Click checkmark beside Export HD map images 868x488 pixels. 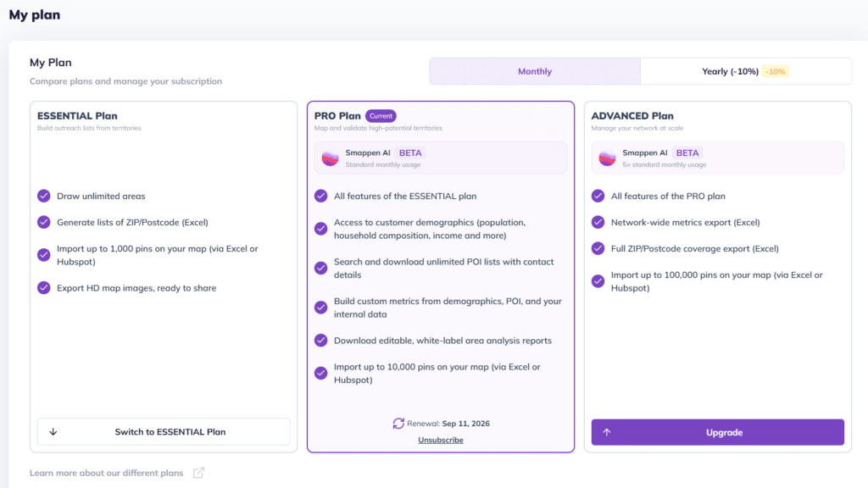44,288
